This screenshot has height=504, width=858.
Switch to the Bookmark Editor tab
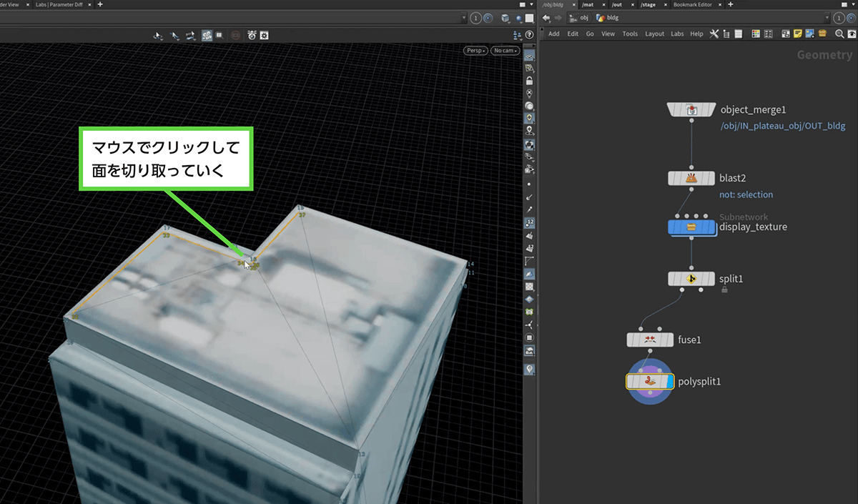click(693, 4)
